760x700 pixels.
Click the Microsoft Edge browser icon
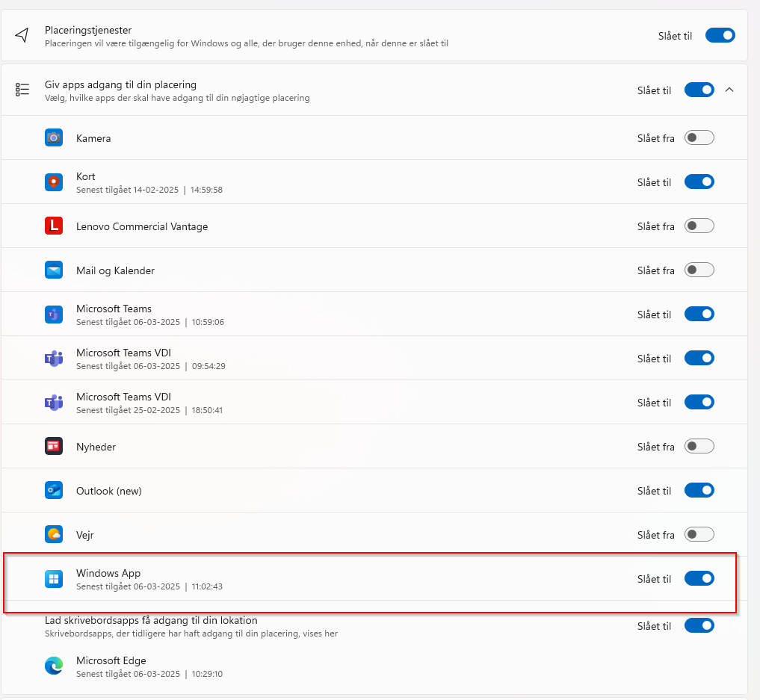(54, 666)
